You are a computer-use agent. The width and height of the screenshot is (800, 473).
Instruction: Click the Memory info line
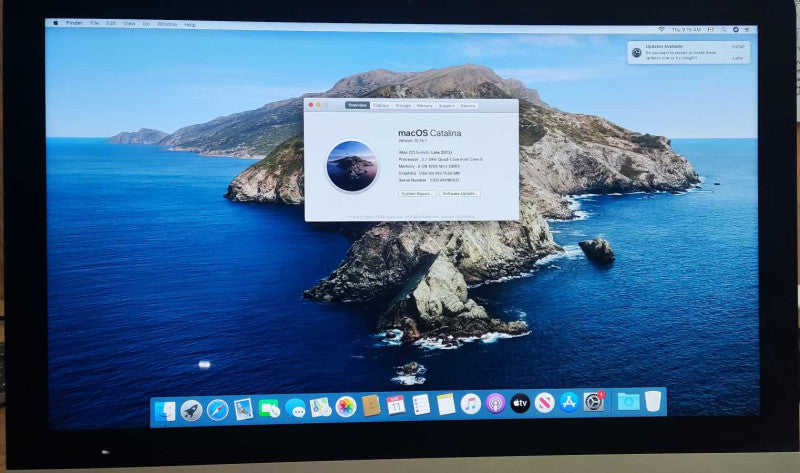point(429,166)
